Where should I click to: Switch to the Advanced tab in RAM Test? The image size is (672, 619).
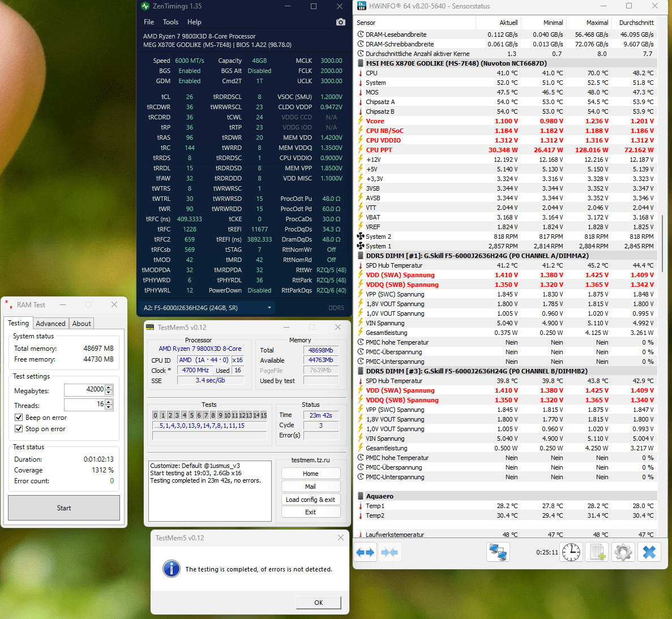point(50,324)
